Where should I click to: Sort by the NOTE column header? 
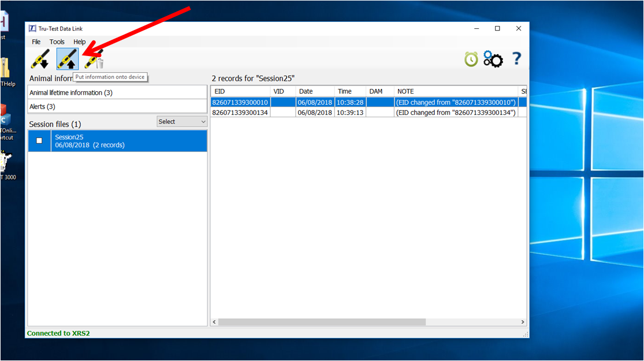[x=456, y=91]
